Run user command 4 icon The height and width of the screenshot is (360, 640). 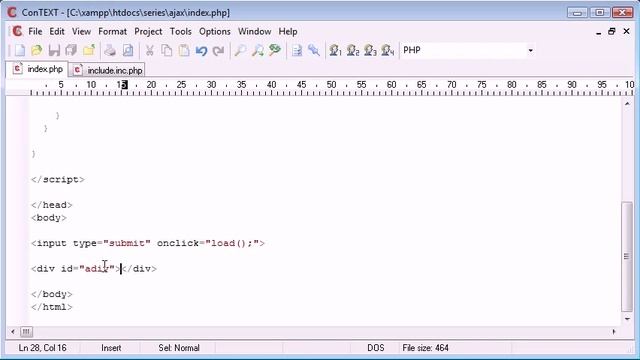pyautogui.click(x=387, y=50)
